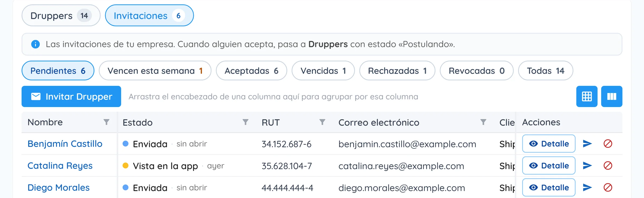Screen dimensions: 644x198
Task: Open filter for Correo electrónico column
Action: coord(483,122)
